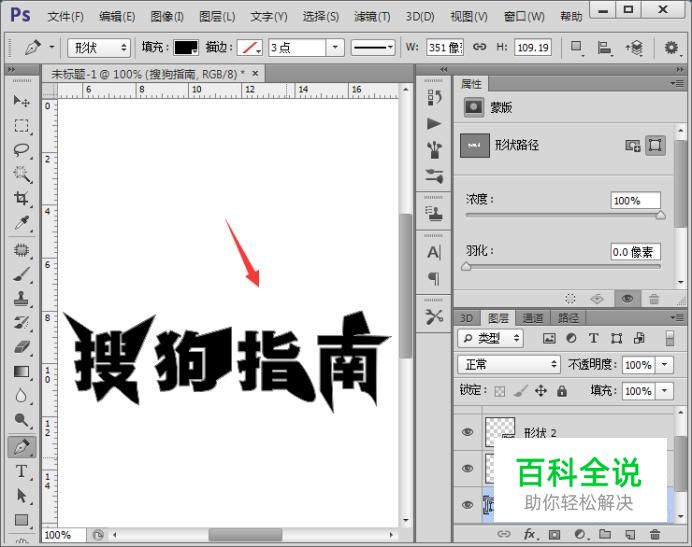Viewport: 692px width, 547px height.
Task: Delete layer with trash icon
Action: 655,535
